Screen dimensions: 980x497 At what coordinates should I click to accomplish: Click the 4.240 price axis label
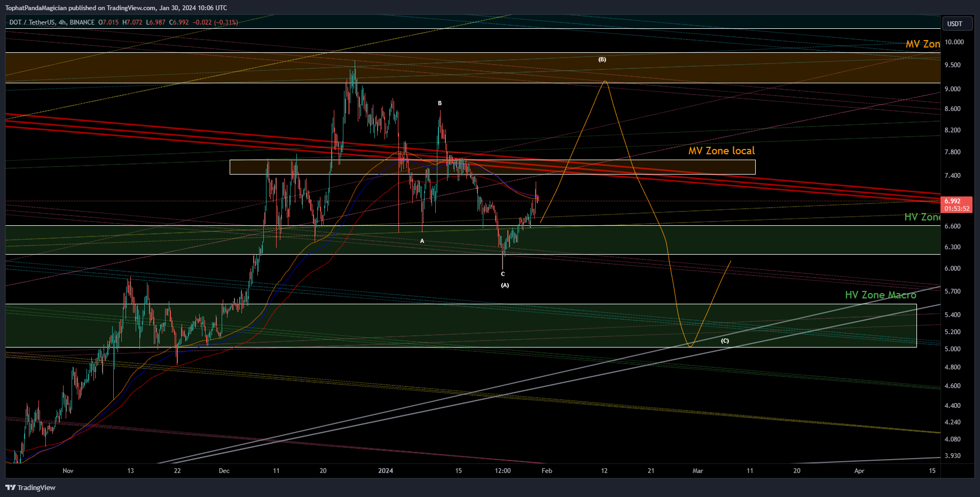[952, 422]
